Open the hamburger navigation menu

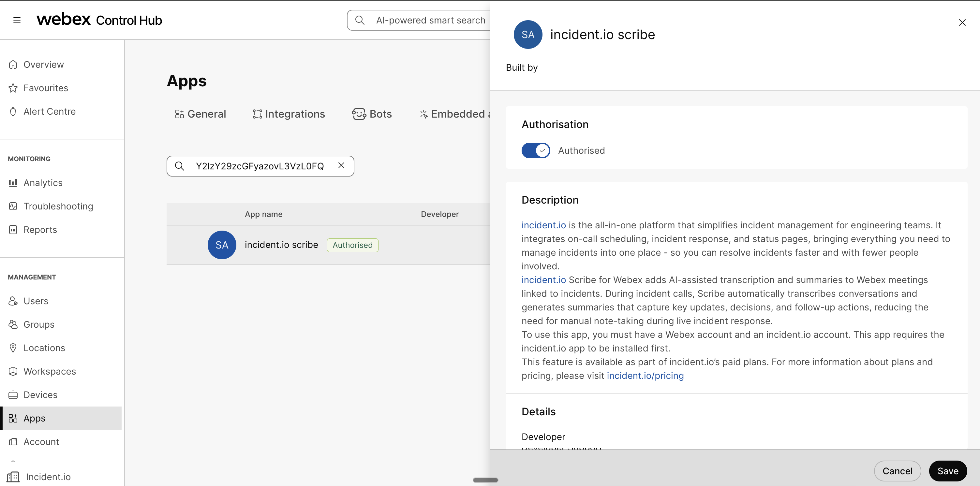[17, 20]
